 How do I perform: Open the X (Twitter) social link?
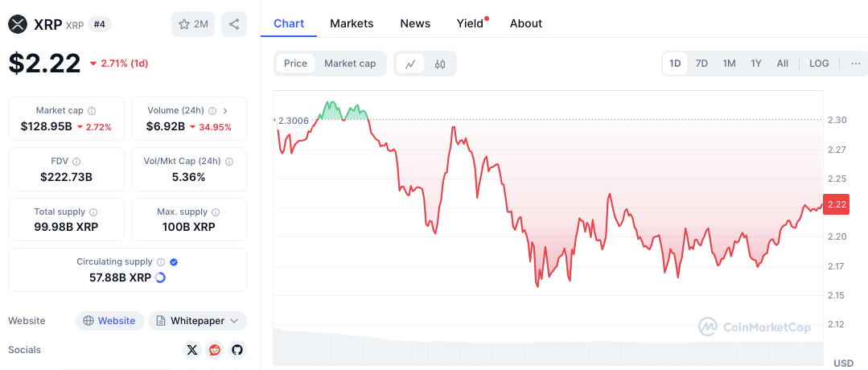coord(191,350)
